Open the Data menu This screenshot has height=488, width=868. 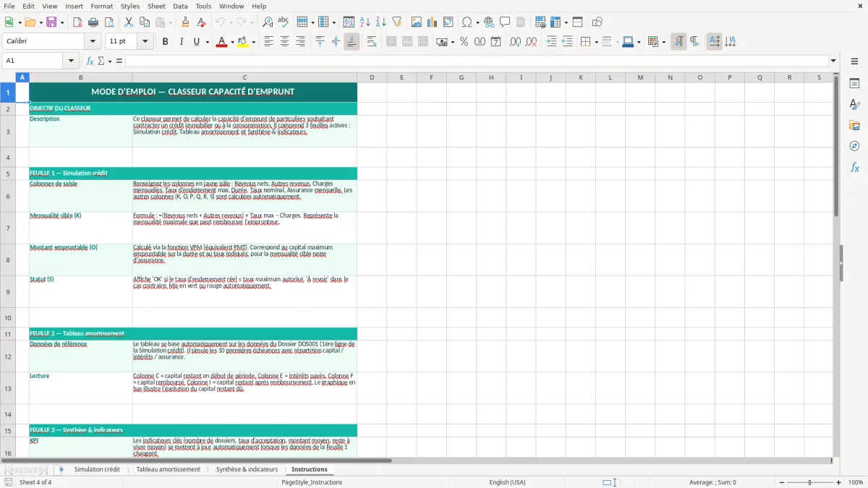[180, 6]
